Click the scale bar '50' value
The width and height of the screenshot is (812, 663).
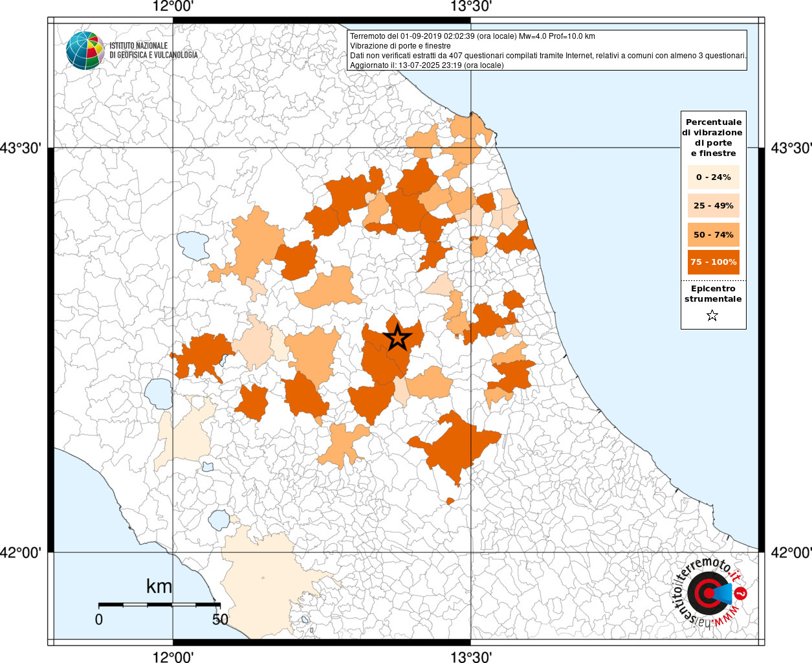click(220, 619)
